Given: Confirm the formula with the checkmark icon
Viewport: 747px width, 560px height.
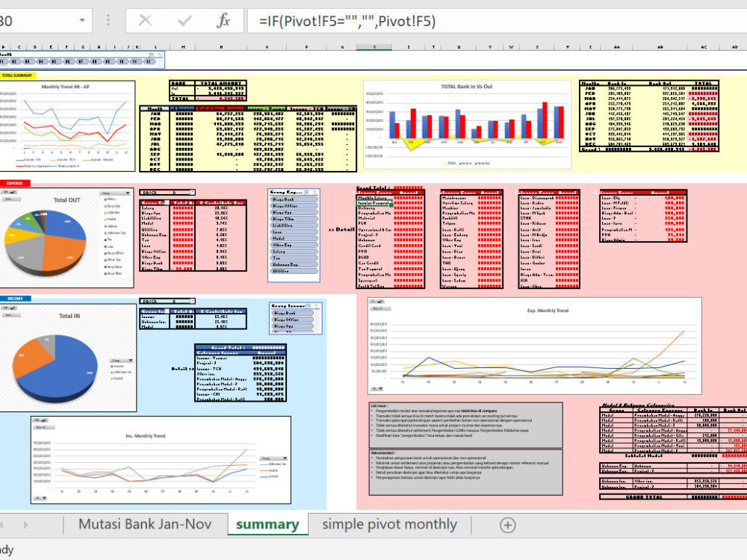Looking at the screenshot, I should [x=185, y=20].
